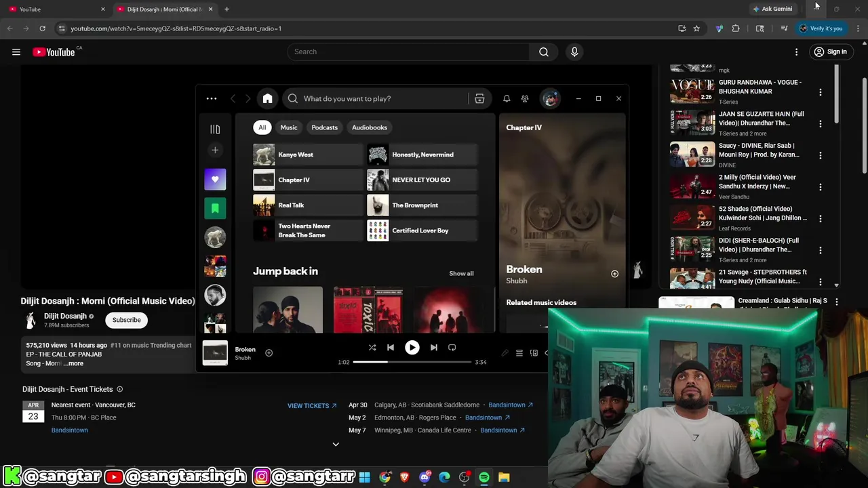Select the All filter chip in Spotify

pos(262,127)
